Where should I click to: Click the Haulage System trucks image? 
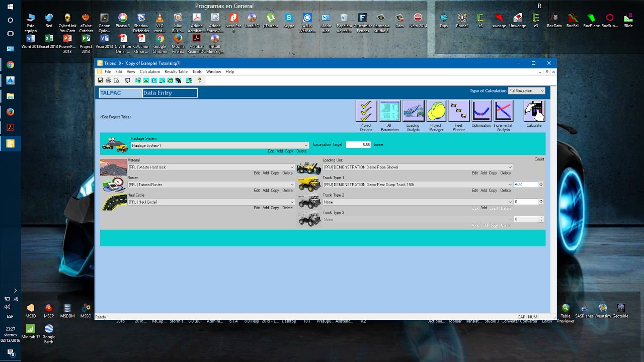tap(115, 144)
